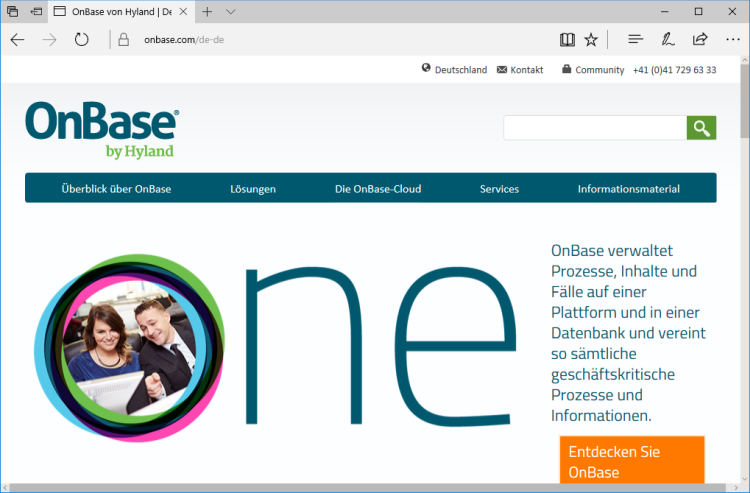Screen dimensions: 750x493
Task: Refresh the page with reload icon
Action: (x=81, y=40)
